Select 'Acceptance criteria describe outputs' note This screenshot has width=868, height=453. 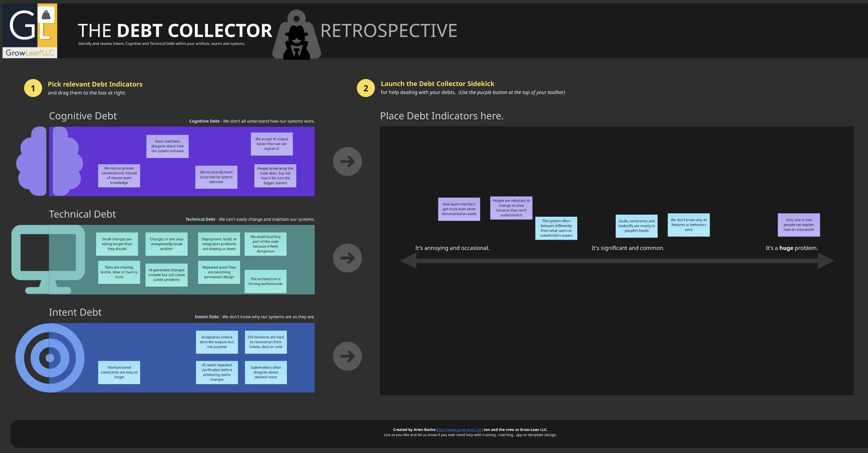[217, 342]
